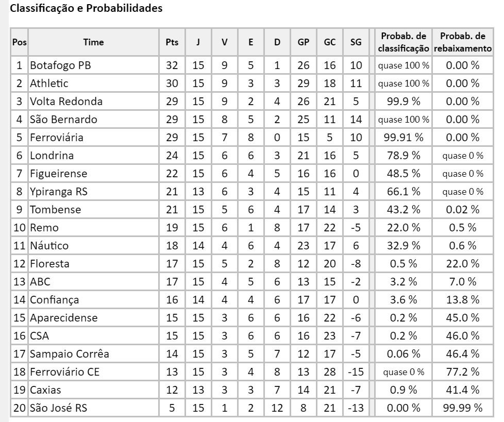
Task: Select the São José RS team name
Action: pos(58,408)
